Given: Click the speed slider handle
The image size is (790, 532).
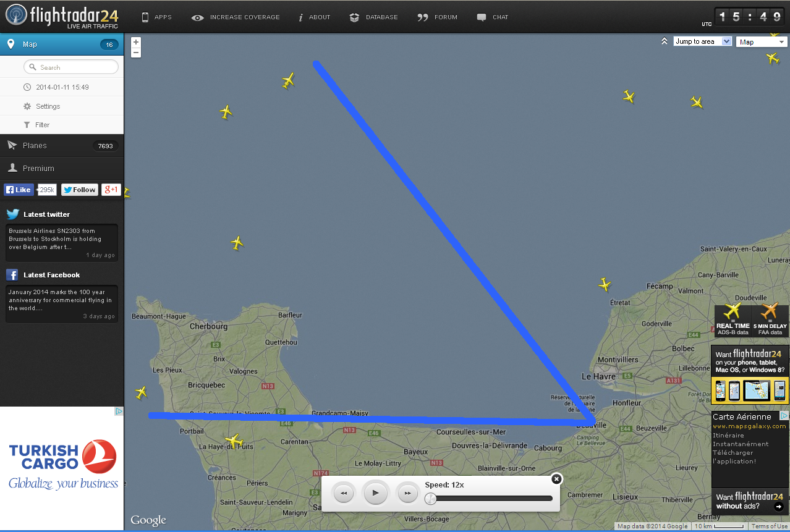Looking at the screenshot, I should click(431, 498).
